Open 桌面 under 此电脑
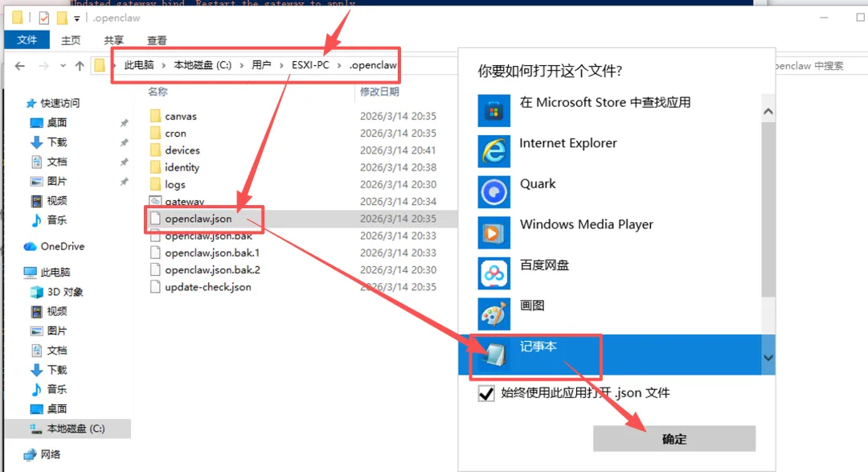This screenshot has width=868, height=472. [56, 408]
